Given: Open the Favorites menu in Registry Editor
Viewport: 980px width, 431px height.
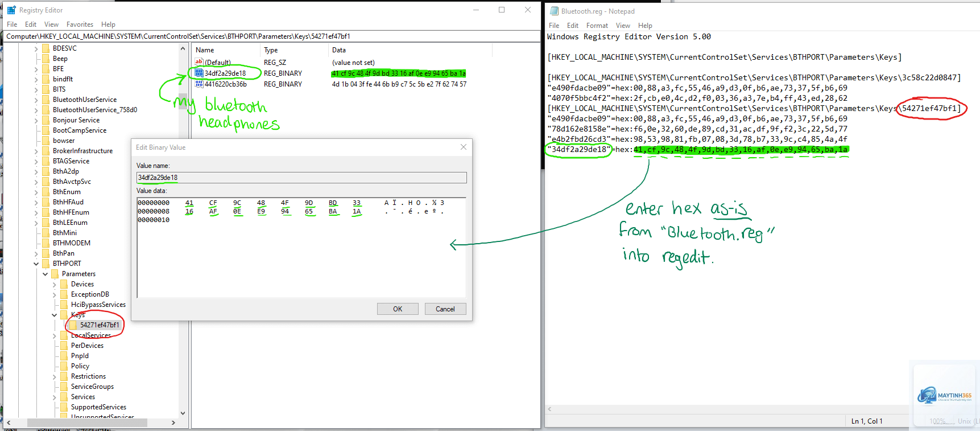Looking at the screenshot, I should (x=80, y=24).
